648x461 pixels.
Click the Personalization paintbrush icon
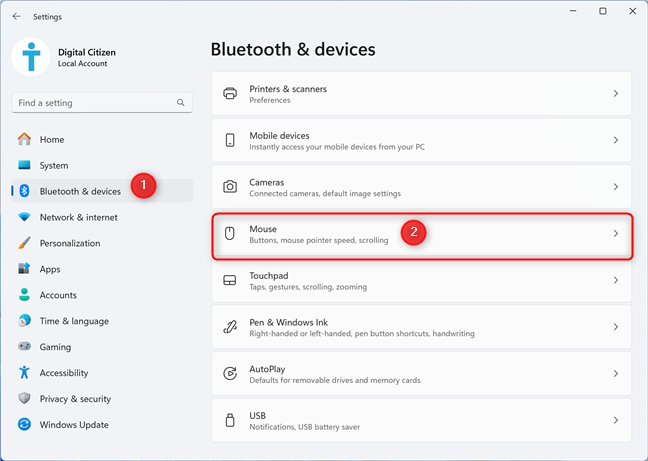click(24, 243)
